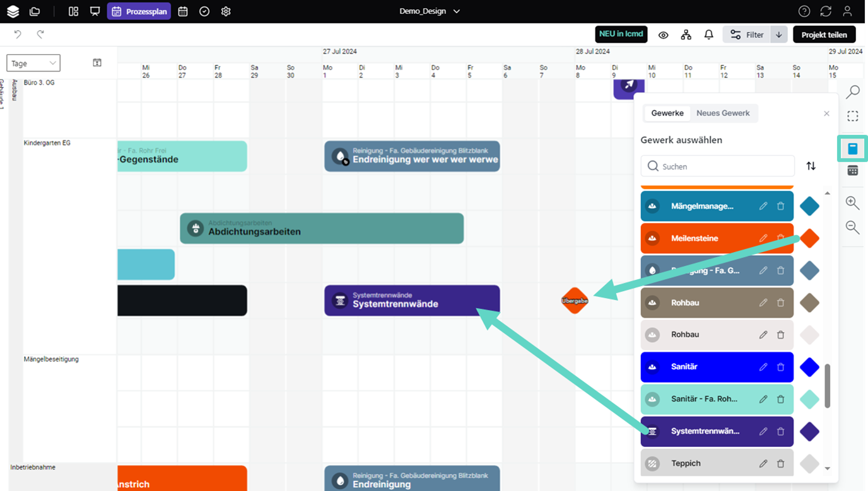
Task: Toggle the highlighted trades panel button
Action: click(852, 149)
